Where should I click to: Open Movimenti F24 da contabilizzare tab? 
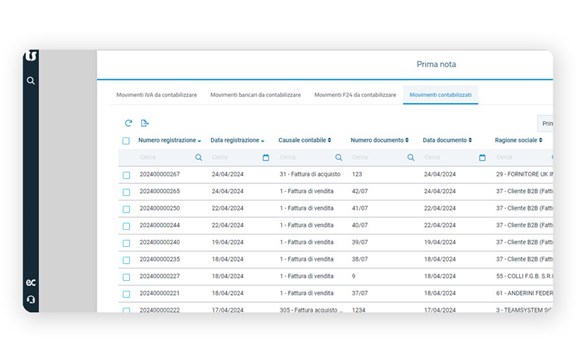[x=355, y=95]
